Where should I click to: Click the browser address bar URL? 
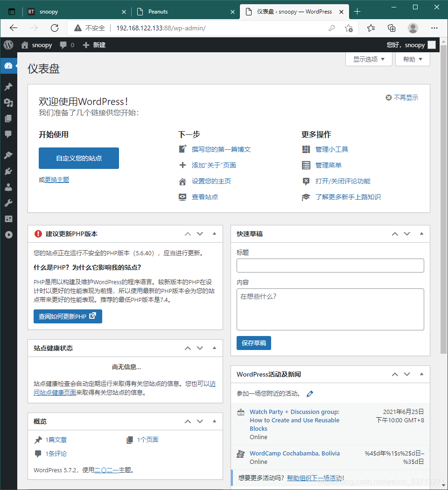161,28
